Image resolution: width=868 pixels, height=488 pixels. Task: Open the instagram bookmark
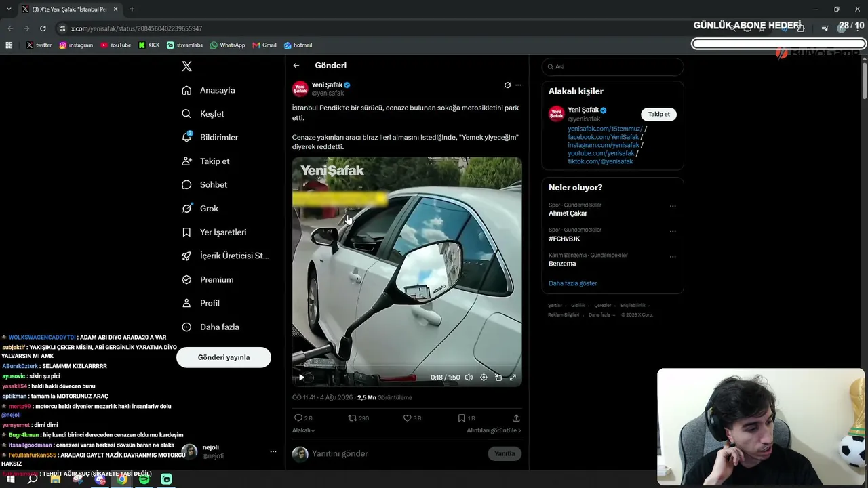[x=76, y=45]
